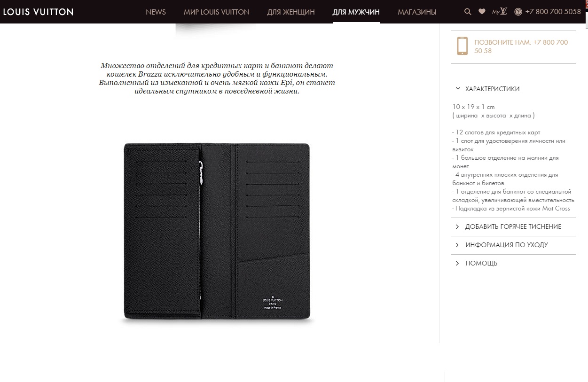
Task: Select the Для мужчин menu
Action: pyautogui.click(x=356, y=12)
